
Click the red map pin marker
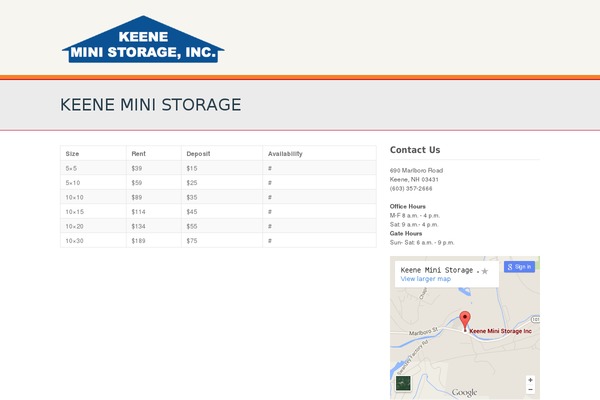tap(465, 320)
